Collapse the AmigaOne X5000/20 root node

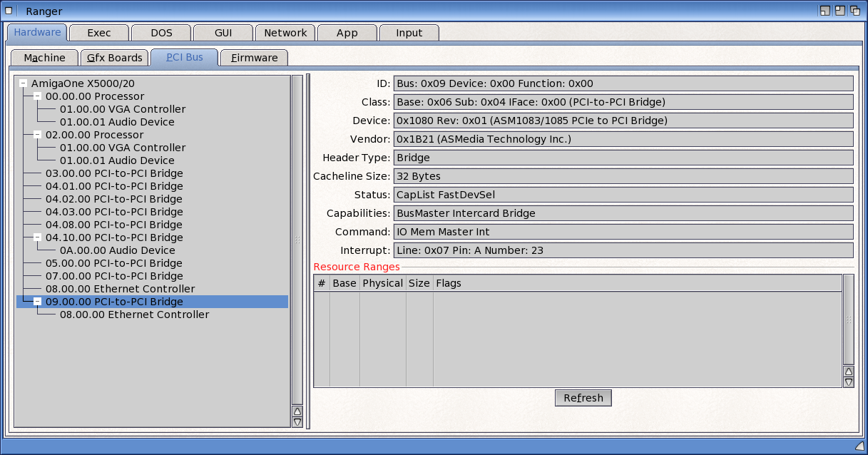coord(24,83)
